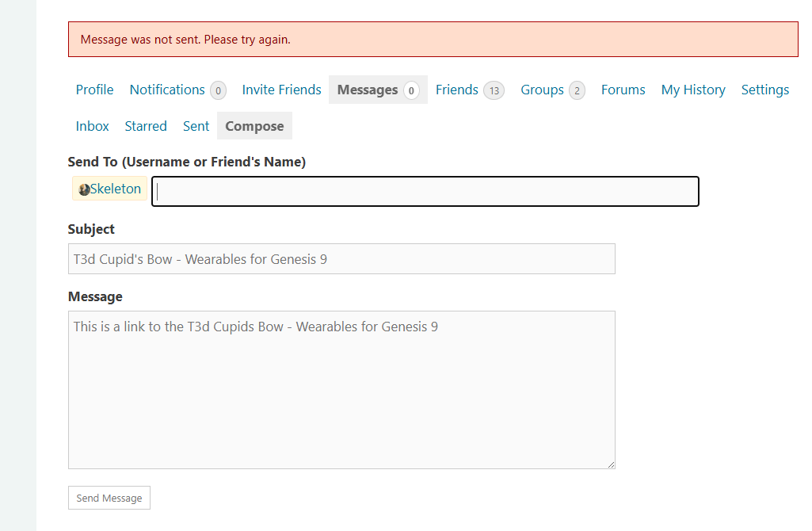
Task: Click inside the Message text area
Action: click(x=341, y=390)
